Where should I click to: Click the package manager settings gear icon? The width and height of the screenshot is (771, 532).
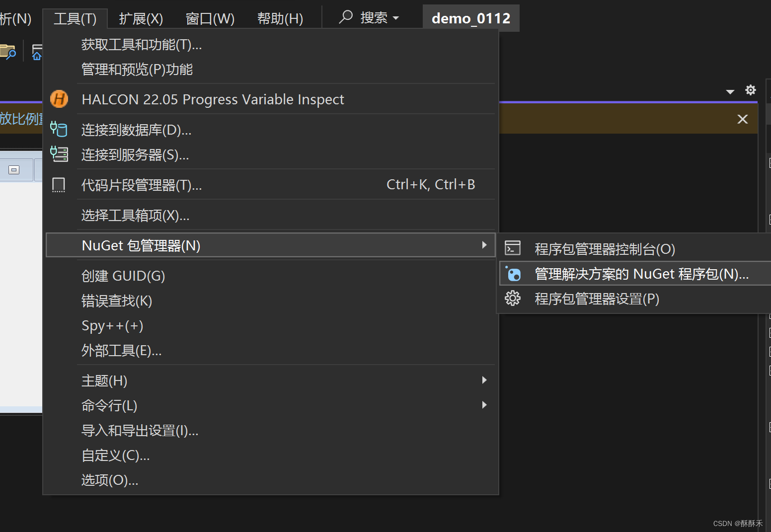513,298
